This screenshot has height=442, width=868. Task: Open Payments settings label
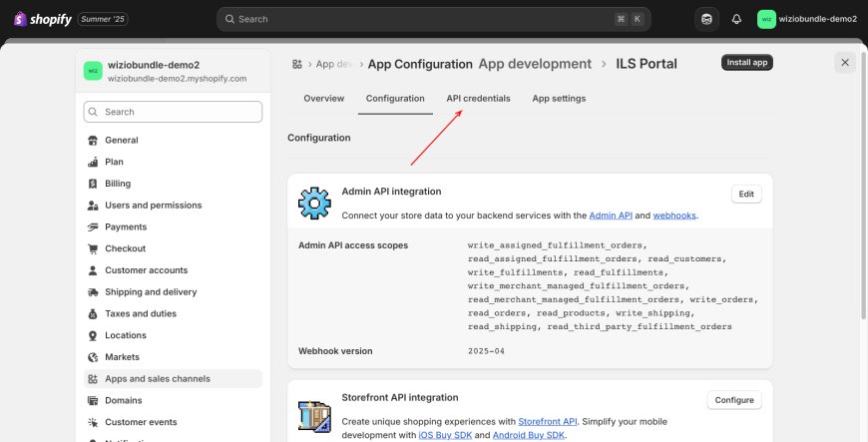tap(126, 227)
